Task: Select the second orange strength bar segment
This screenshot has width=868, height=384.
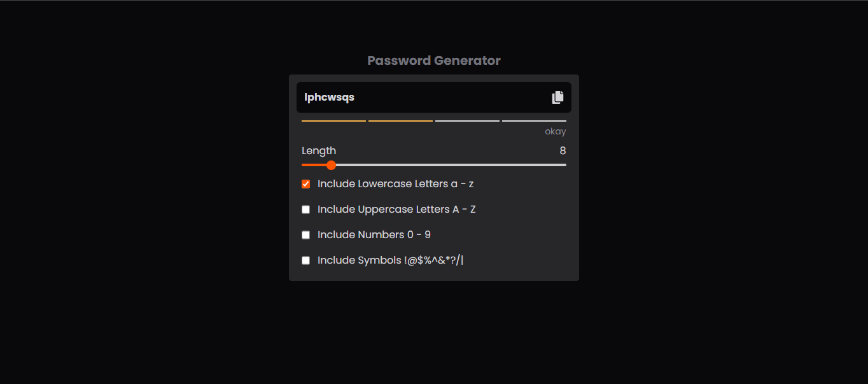Action: click(400, 120)
